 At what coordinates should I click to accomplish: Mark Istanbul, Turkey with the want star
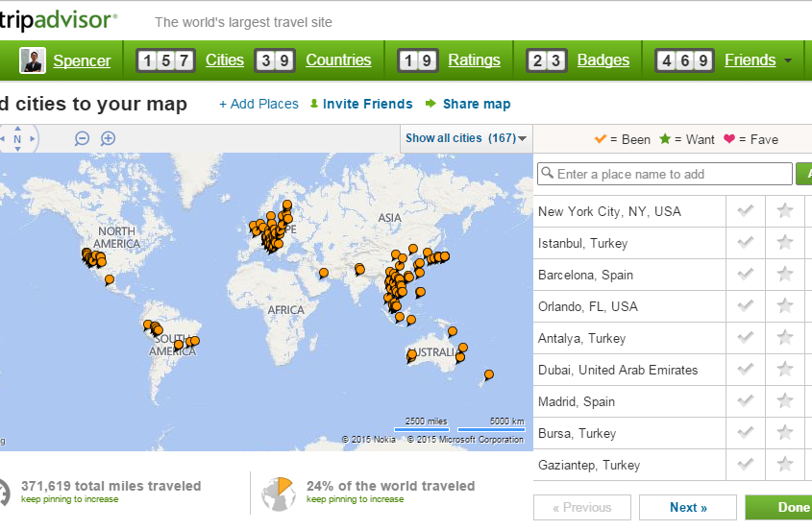point(785,243)
